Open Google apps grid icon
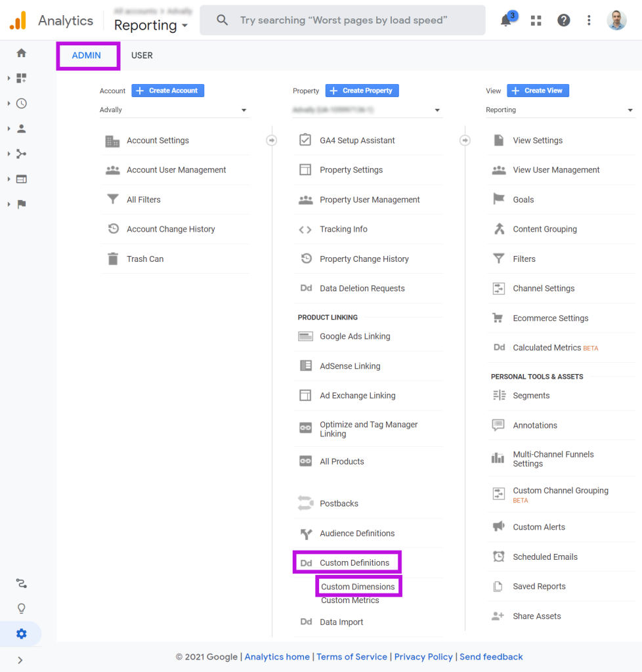 [x=536, y=20]
